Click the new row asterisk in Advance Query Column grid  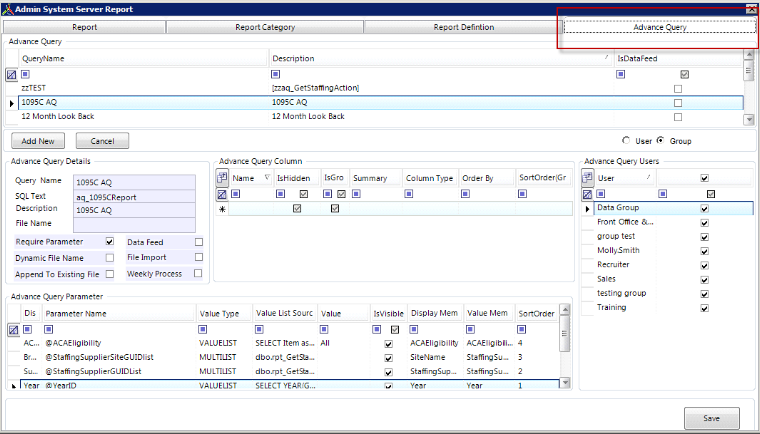[x=222, y=209]
